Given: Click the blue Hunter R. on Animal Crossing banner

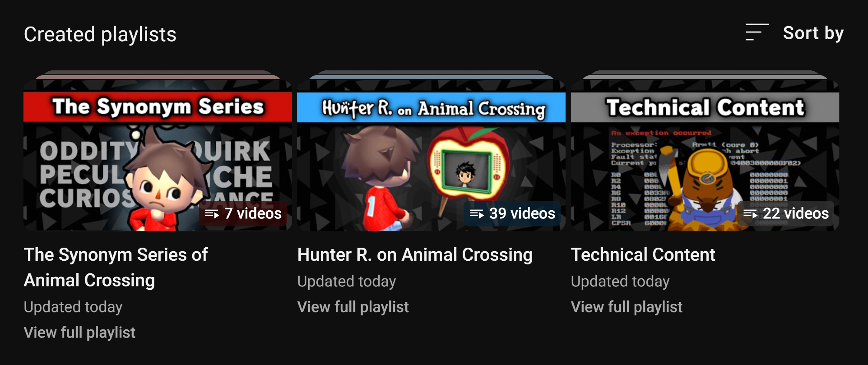Looking at the screenshot, I should [x=431, y=107].
